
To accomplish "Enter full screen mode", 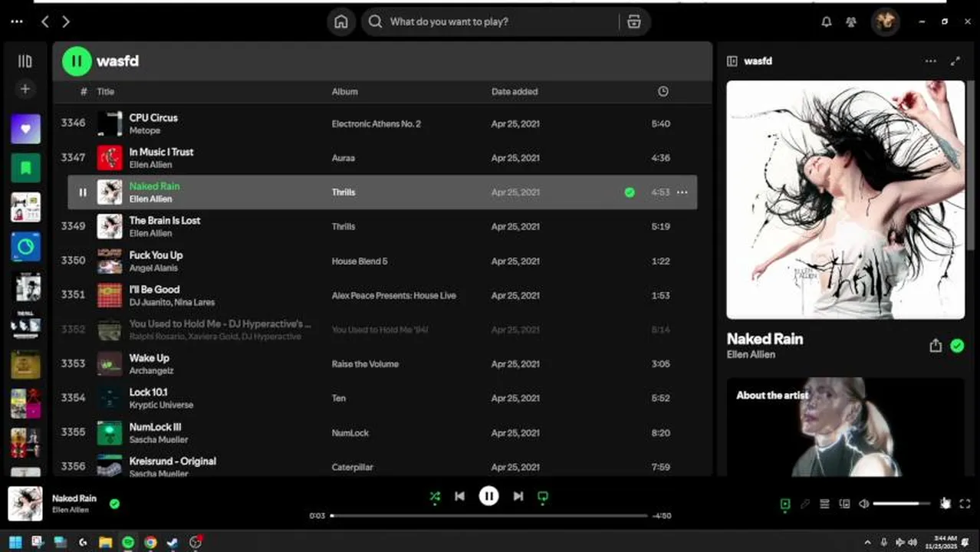I will coord(965,504).
